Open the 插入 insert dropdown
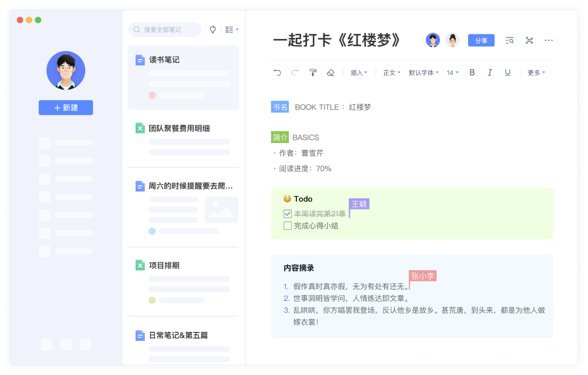588x375 pixels. (359, 72)
